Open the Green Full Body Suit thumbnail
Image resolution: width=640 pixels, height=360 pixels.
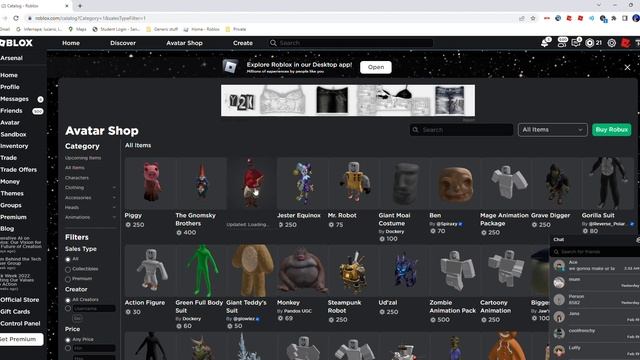click(201, 271)
